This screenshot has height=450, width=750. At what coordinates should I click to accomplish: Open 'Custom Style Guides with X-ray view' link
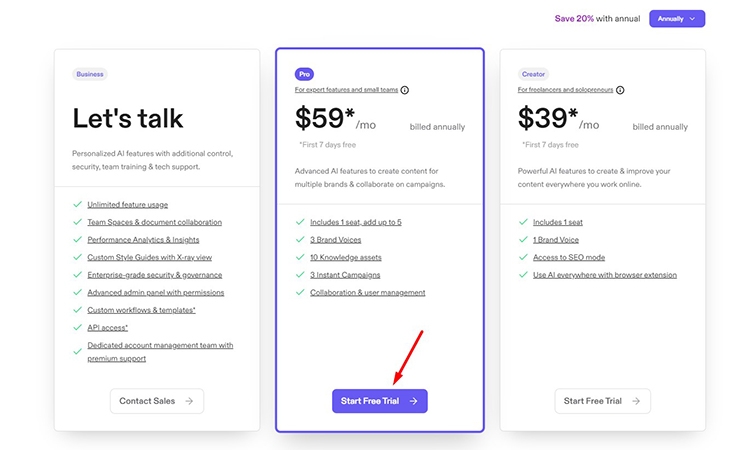coord(149,257)
